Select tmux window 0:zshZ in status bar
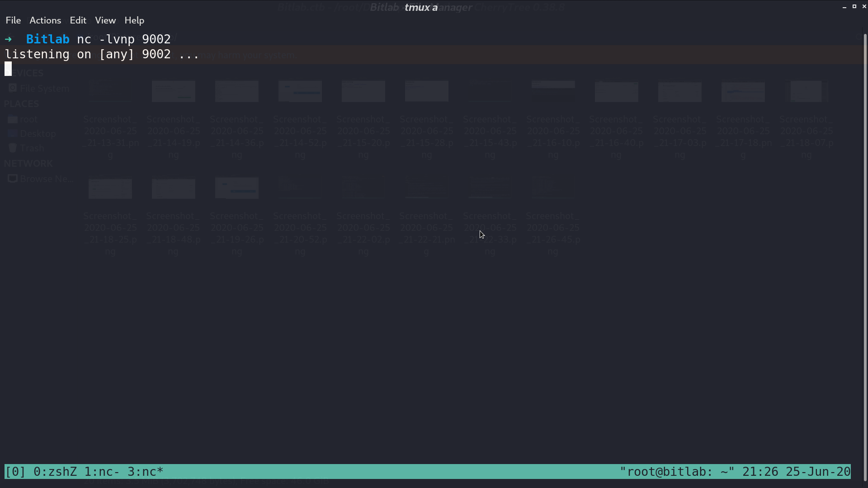The height and width of the screenshot is (488, 868). 55,472
